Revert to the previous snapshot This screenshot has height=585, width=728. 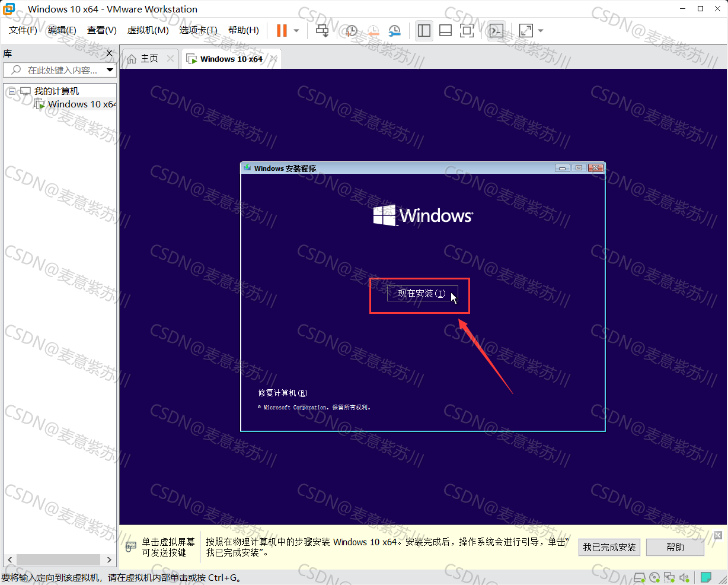coord(373,30)
